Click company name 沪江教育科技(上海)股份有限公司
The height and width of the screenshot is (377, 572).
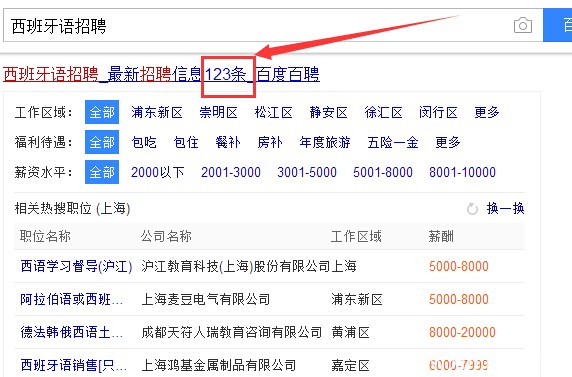[236, 266]
